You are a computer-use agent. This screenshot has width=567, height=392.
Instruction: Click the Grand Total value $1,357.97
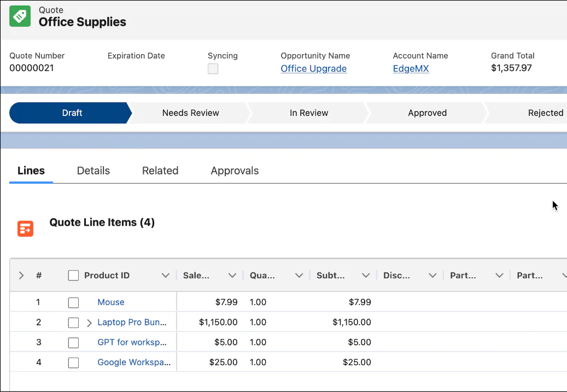(x=511, y=68)
